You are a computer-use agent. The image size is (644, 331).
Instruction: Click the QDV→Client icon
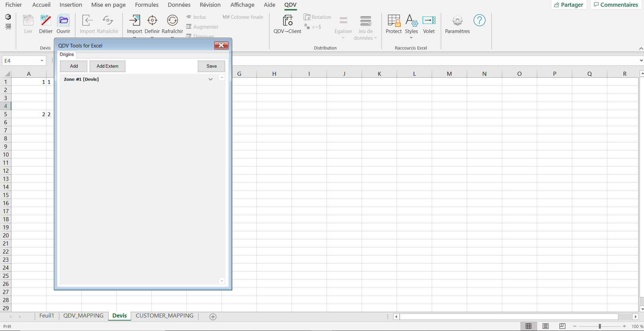coord(287,21)
